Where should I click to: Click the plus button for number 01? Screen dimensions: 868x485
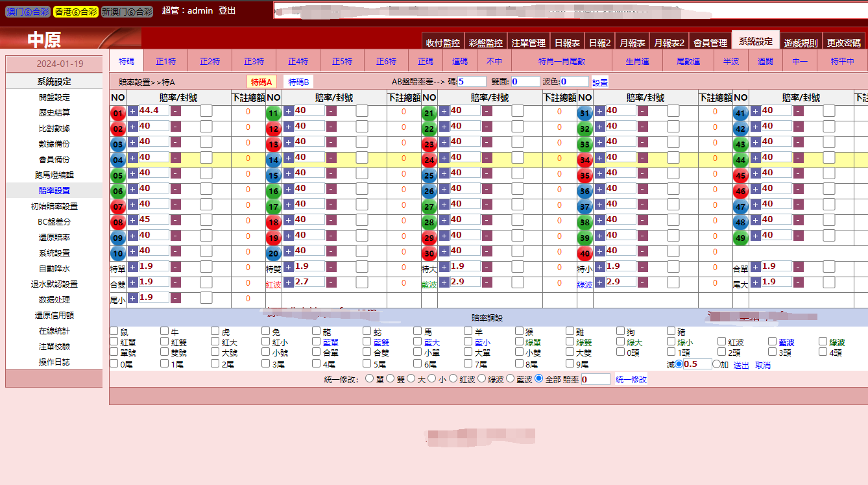(133, 111)
